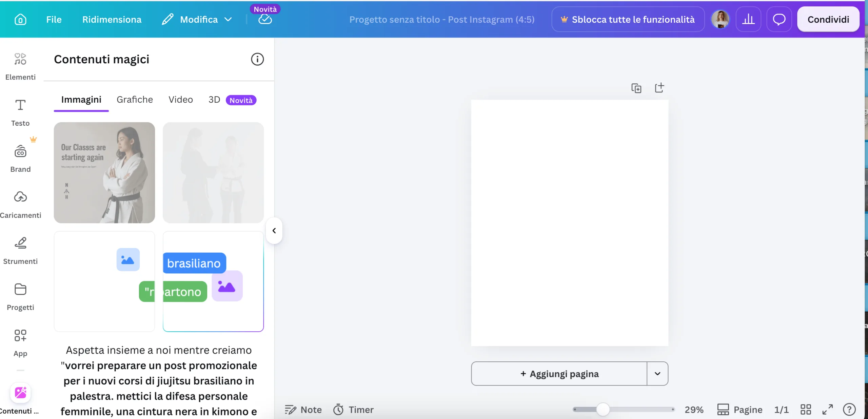This screenshot has height=419, width=868.
Task: Select the faded second generated image
Action: [x=213, y=173]
